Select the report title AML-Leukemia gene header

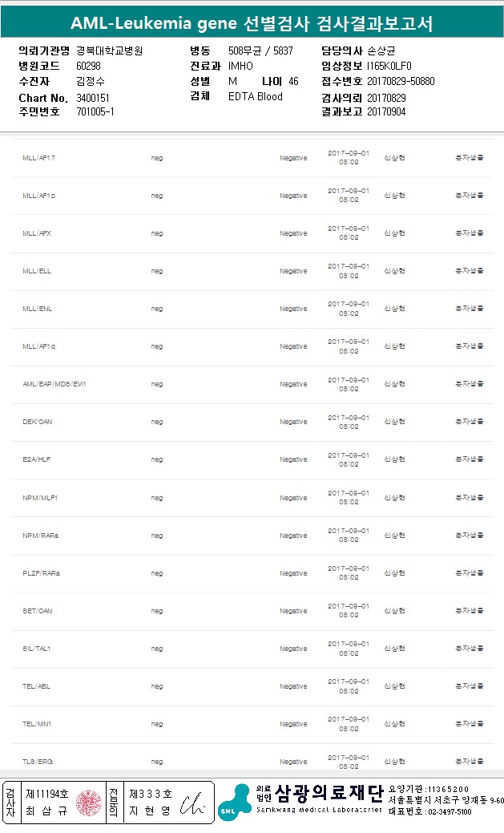tap(252, 23)
